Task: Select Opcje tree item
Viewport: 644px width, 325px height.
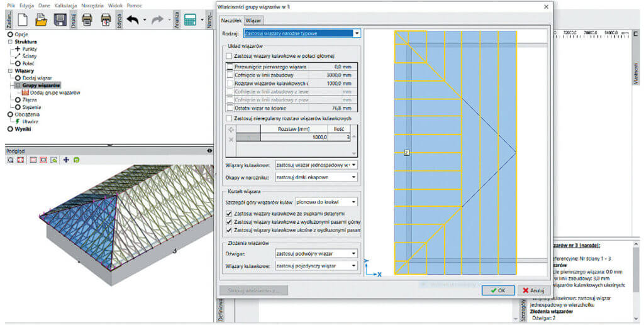Action: (x=21, y=35)
